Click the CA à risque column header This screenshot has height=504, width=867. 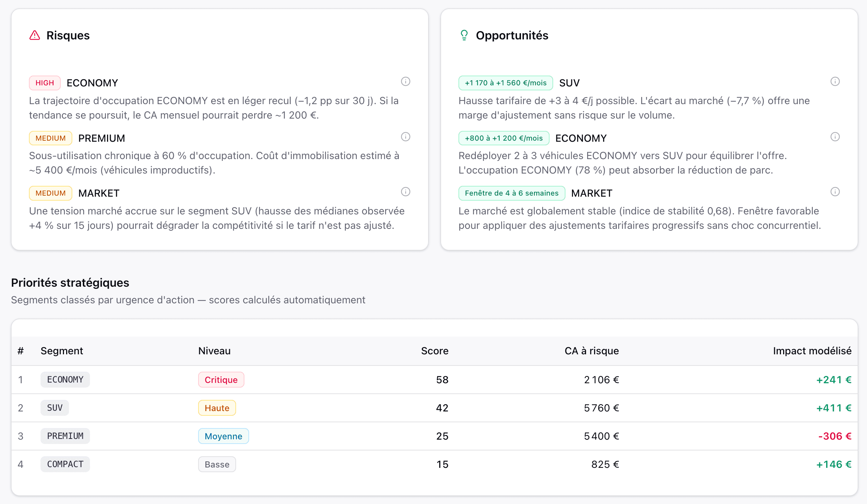click(x=591, y=351)
